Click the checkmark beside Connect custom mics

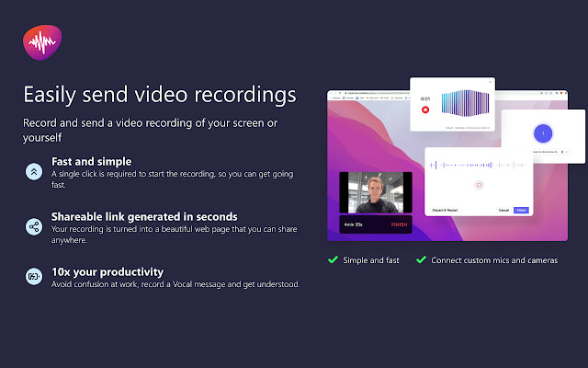pyautogui.click(x=421, y=259)
